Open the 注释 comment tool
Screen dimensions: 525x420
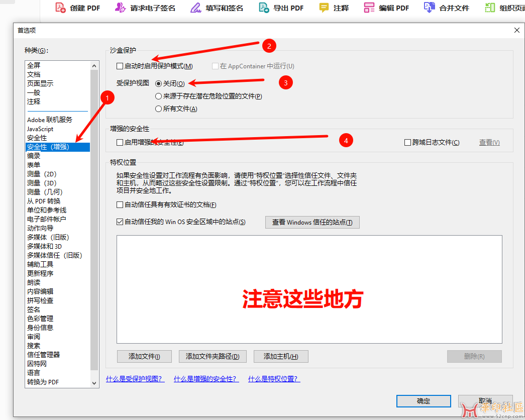point(324,8)
